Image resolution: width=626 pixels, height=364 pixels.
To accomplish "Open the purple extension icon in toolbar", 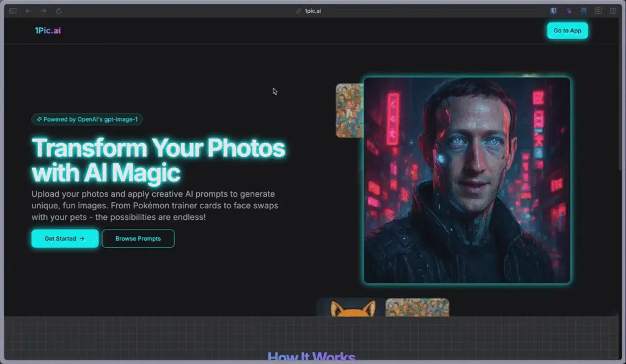I will (569, 11).
